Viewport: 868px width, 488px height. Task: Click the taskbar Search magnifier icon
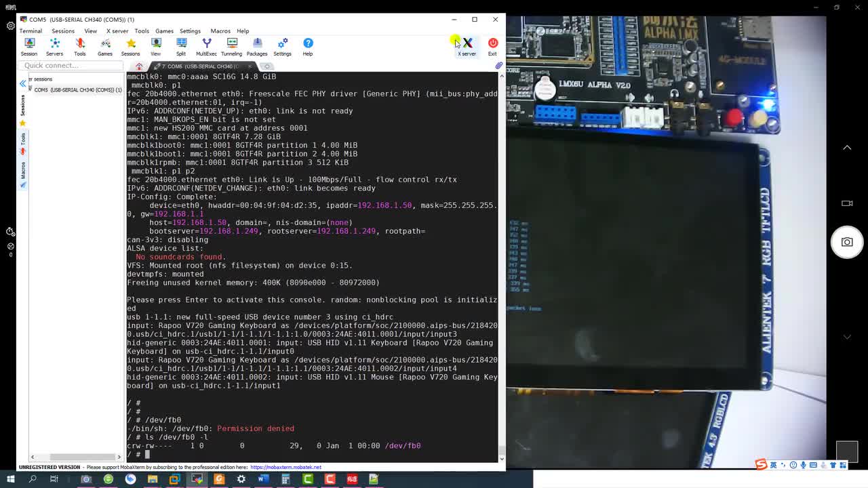[x=32, y=479]
